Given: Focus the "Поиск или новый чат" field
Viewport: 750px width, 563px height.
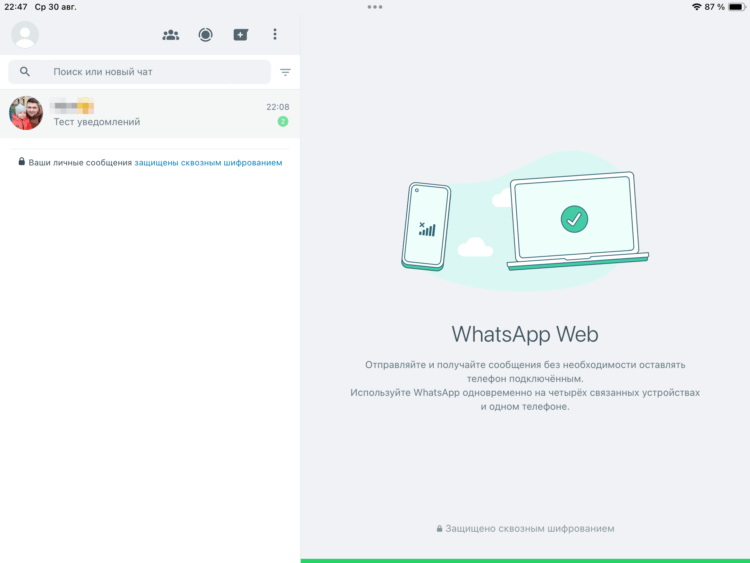Looking at the screenshot, I should point(140,72).
